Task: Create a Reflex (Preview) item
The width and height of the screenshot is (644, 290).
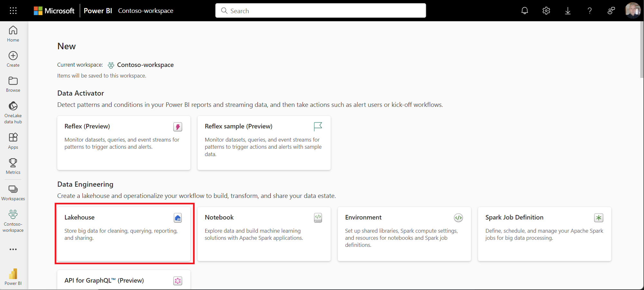Action: pos(124,143)
